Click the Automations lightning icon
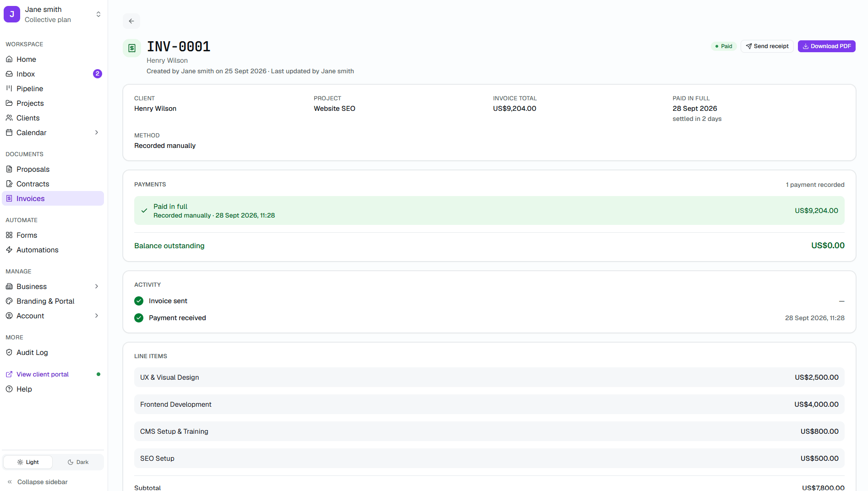 9,250
